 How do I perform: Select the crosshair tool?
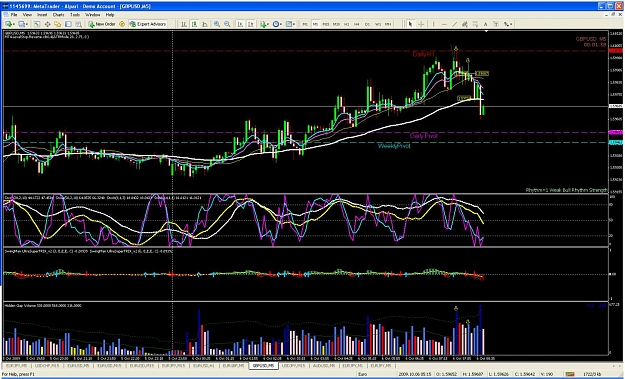coord(421,24)
